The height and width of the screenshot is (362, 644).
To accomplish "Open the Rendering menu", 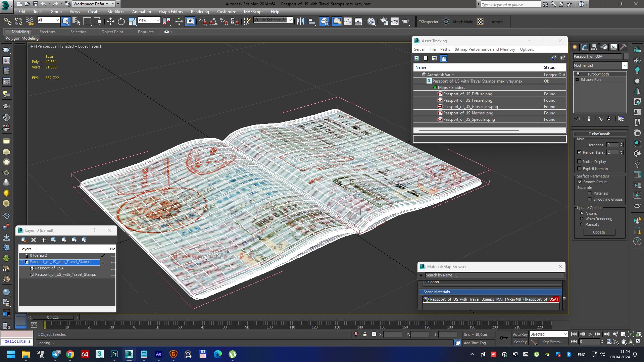I will coord(200,12).
